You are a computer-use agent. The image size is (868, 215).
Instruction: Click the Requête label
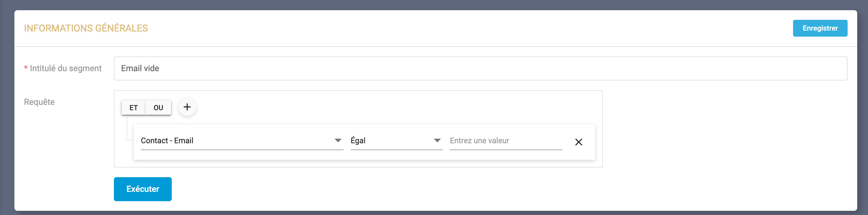(39, 102)
